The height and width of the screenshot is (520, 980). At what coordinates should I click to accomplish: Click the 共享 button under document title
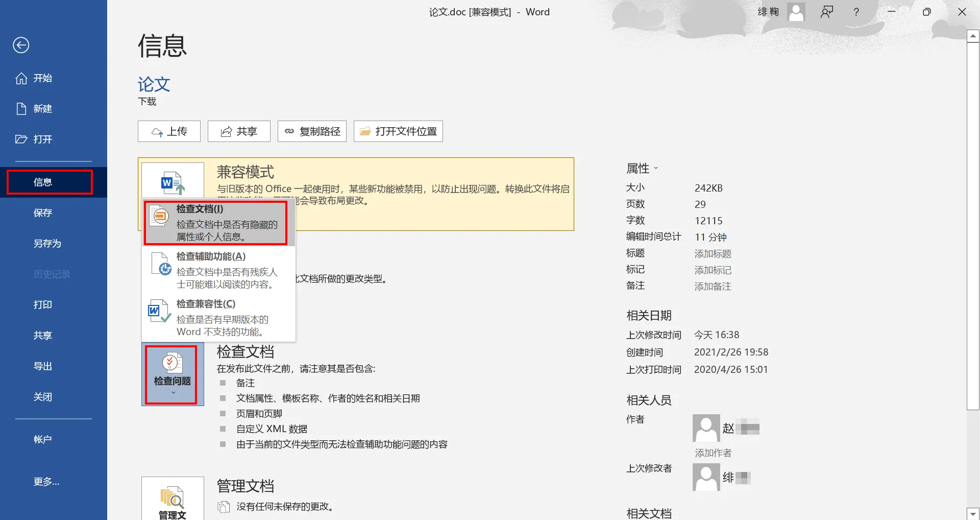tap(239, 131)
